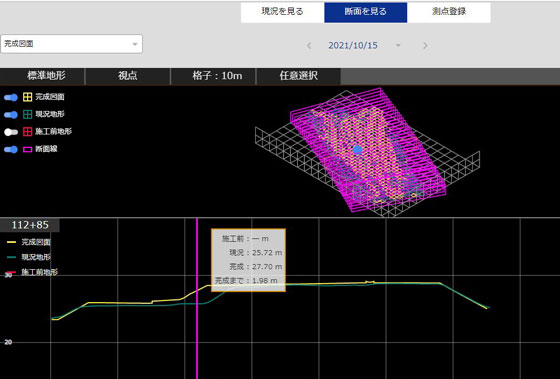Screen dimensions: 560x379
Task: Open the 完成図面 dropdown selector
Action: click(x=71, y=44)
